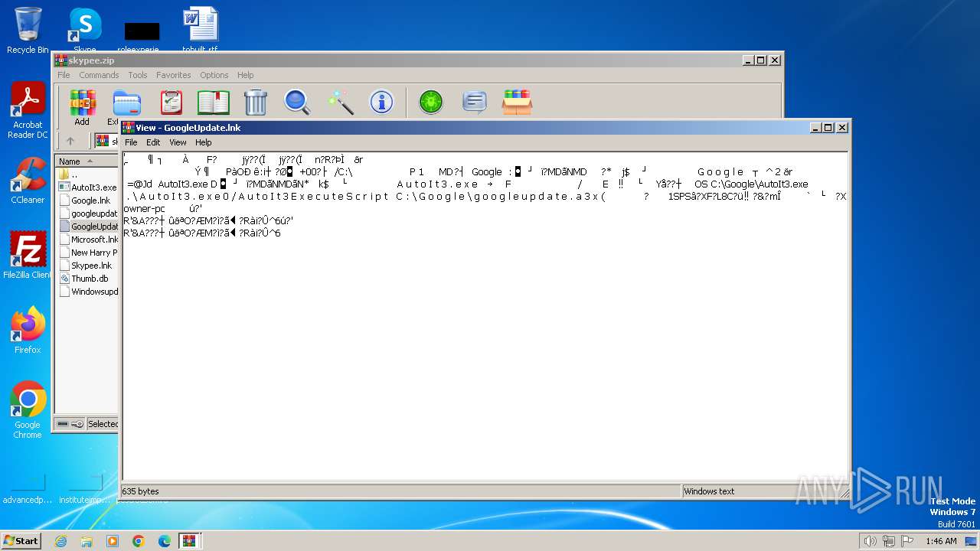Screen dimensions: 980x551
Task: Open File menu in the View window
Action: coord(131,142)
